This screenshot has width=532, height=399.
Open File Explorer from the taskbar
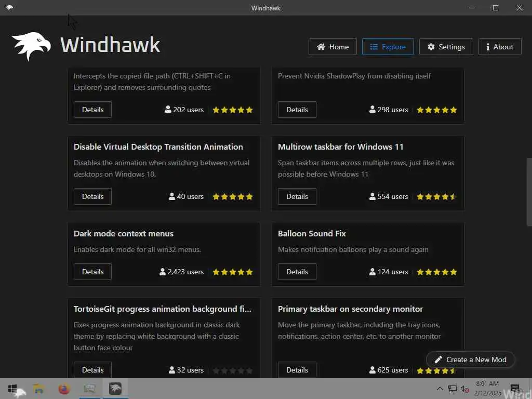coord(38,389)
